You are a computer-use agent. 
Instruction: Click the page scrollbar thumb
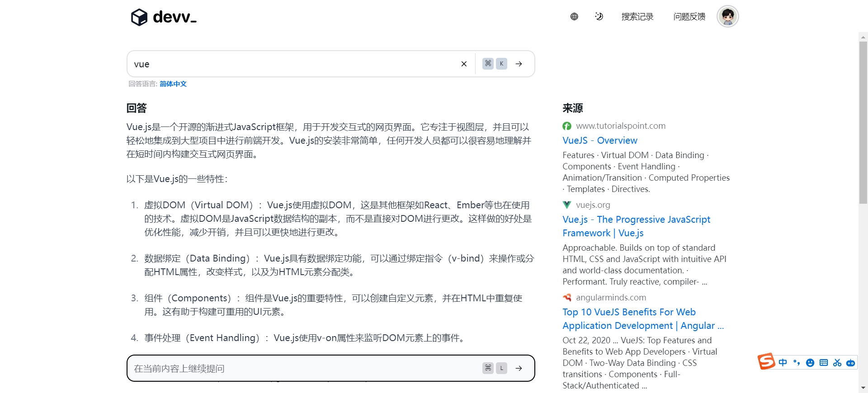coord(863,122)
